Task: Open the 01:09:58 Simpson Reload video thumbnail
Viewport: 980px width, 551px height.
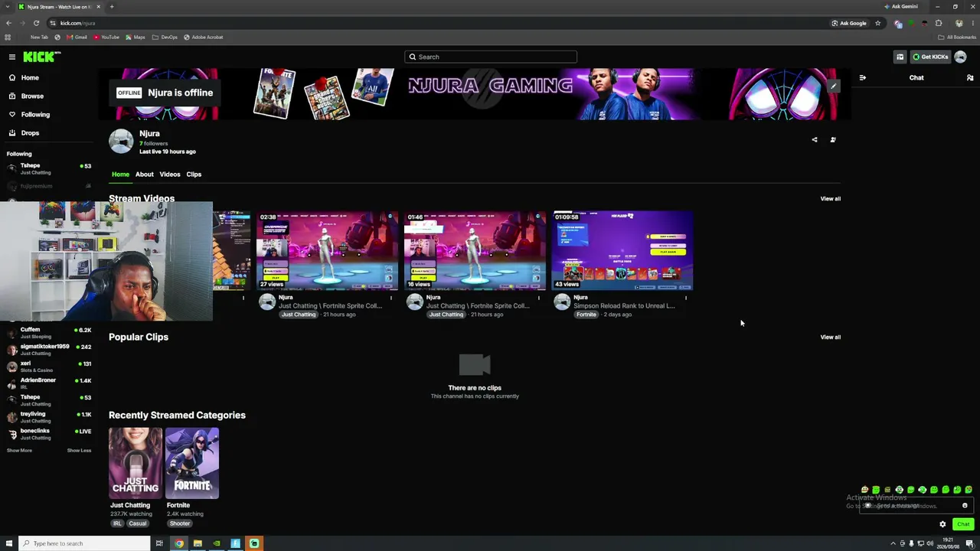Action: click(622, 251)
